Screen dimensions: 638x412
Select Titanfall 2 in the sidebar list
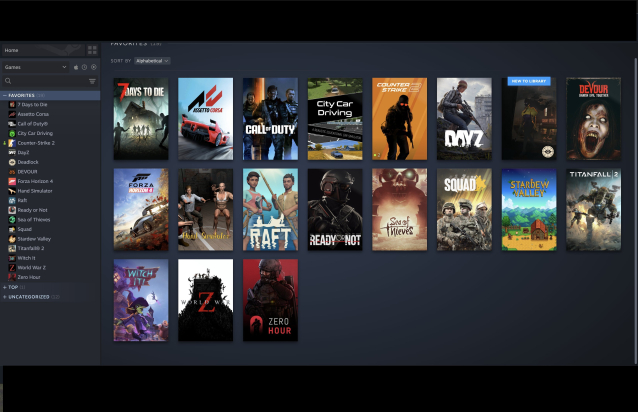click(30, 248)
